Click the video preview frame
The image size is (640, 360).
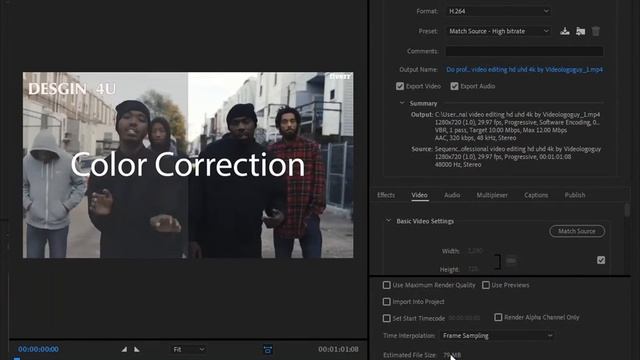[x=188, y=165]
